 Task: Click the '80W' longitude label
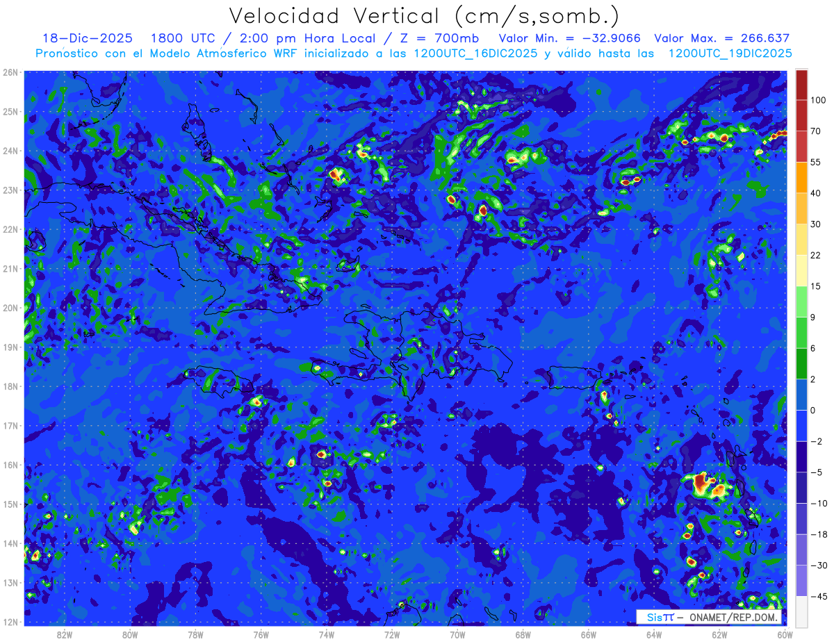point(129,634)
